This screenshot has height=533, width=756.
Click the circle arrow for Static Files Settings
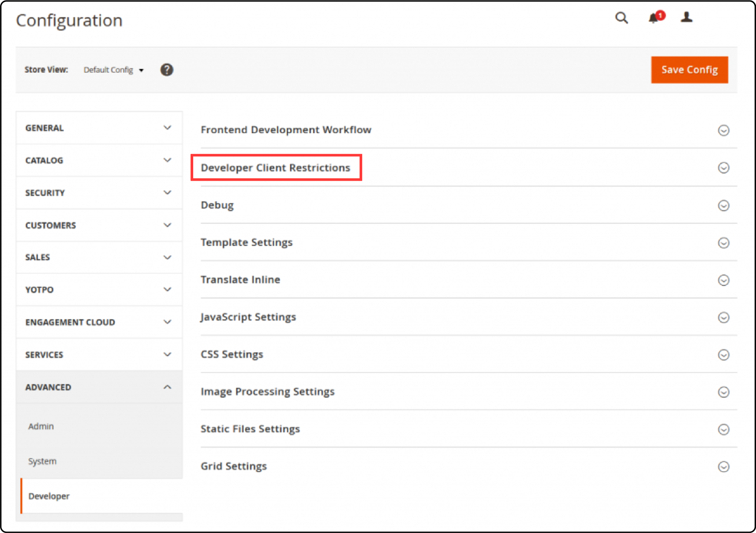click(723, 429)
